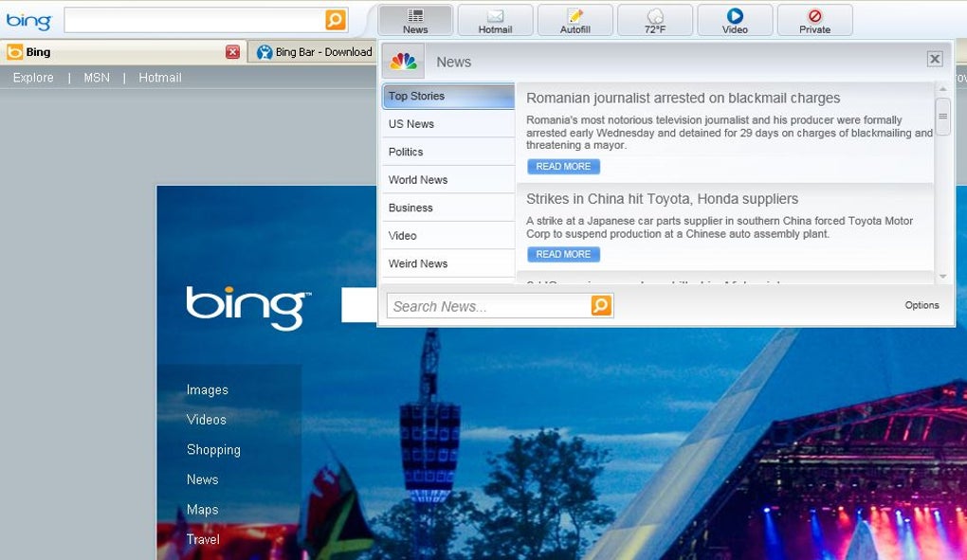The height and width of the screenshot is (560, 967).
Task: Open Images on Bing homepage
Action: (208, 390)
